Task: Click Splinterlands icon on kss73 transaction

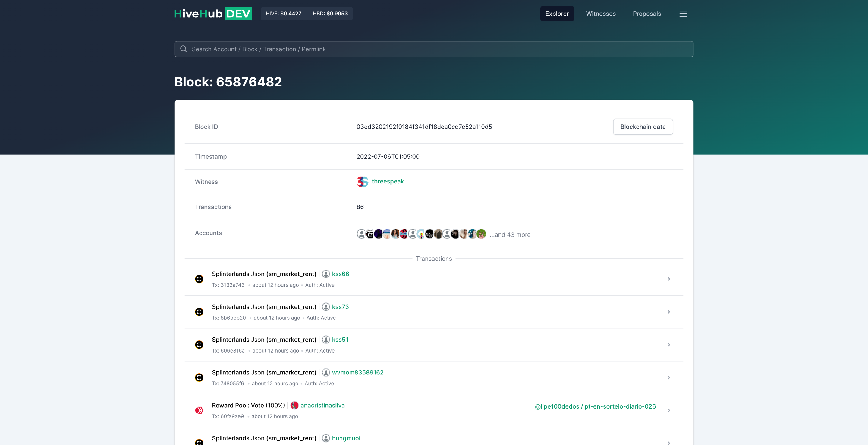Action: (x=199, y=312)
